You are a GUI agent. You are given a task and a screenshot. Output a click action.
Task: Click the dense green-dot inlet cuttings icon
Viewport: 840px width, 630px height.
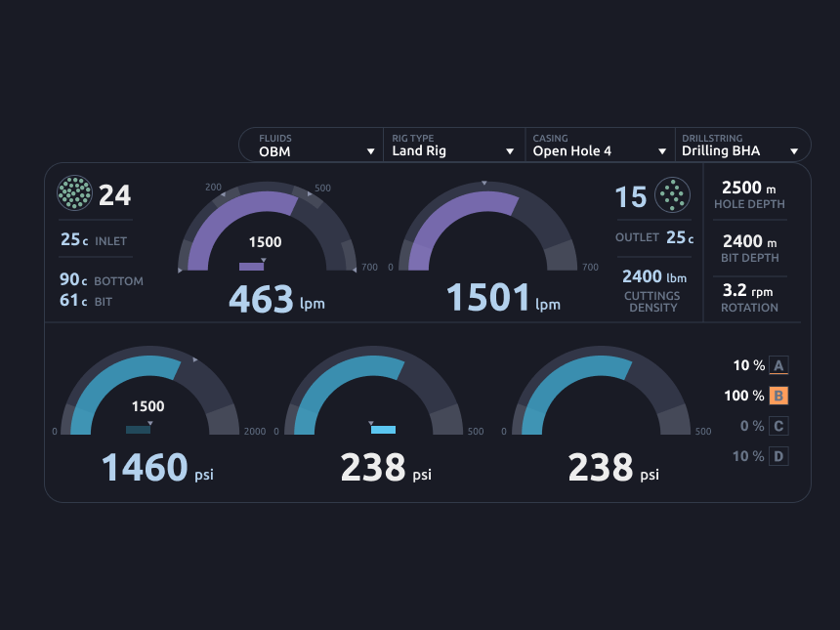[x=74, y=192]
